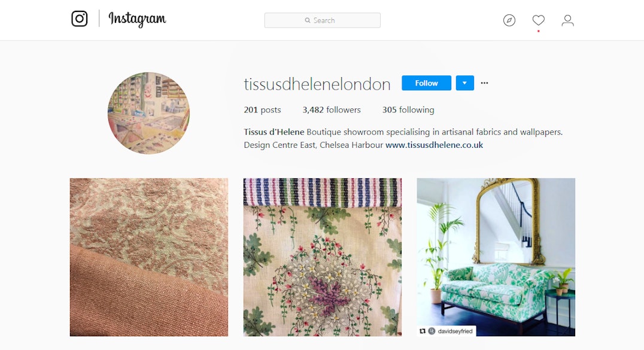The height and width of the screenshot is (350, 644).
Task: Open the floral embroidered fabric post
Action: (x=323, y=257)
